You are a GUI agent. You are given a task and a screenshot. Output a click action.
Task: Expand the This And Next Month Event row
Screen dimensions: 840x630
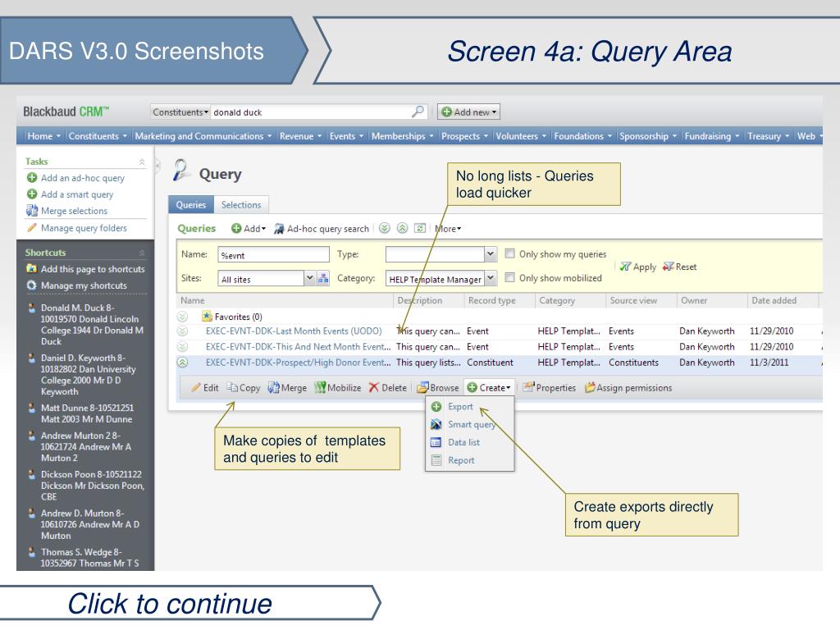pos(182,347)
